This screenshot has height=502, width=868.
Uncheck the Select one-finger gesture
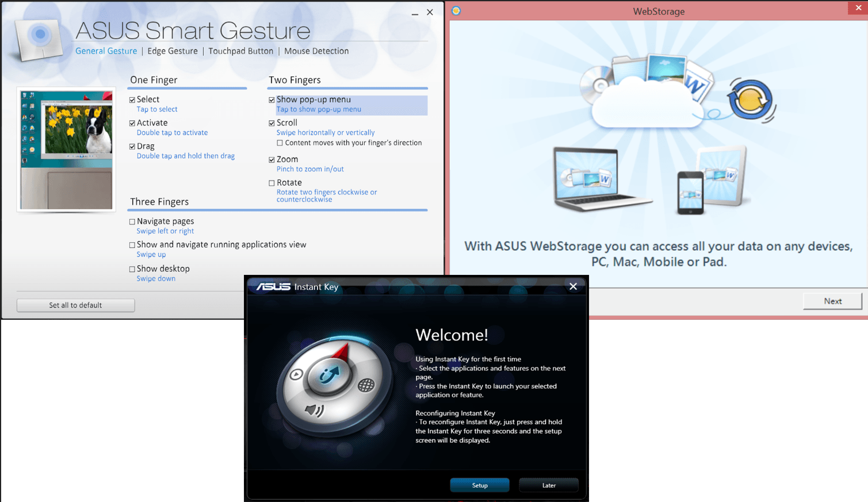(132, 100)
